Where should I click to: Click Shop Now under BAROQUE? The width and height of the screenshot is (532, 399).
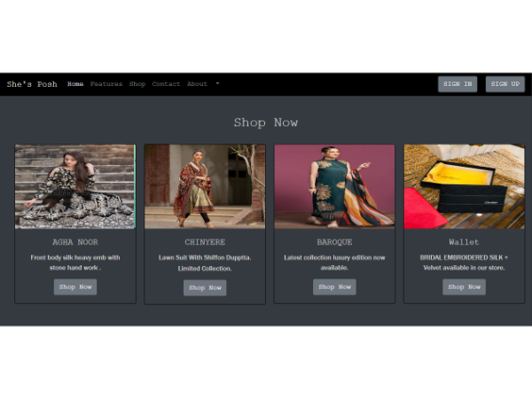point(334,287)
